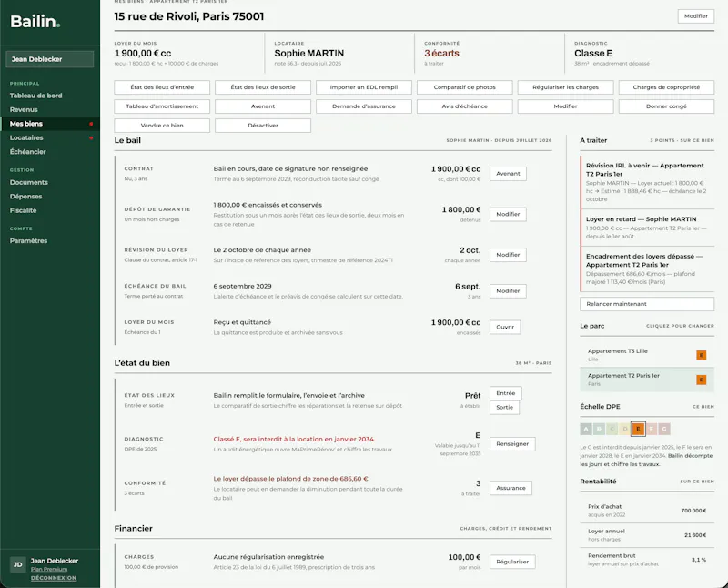This screenshot has width=728, height=588.
Task: Open Avis d'échéance
Action: coord(465,106)
